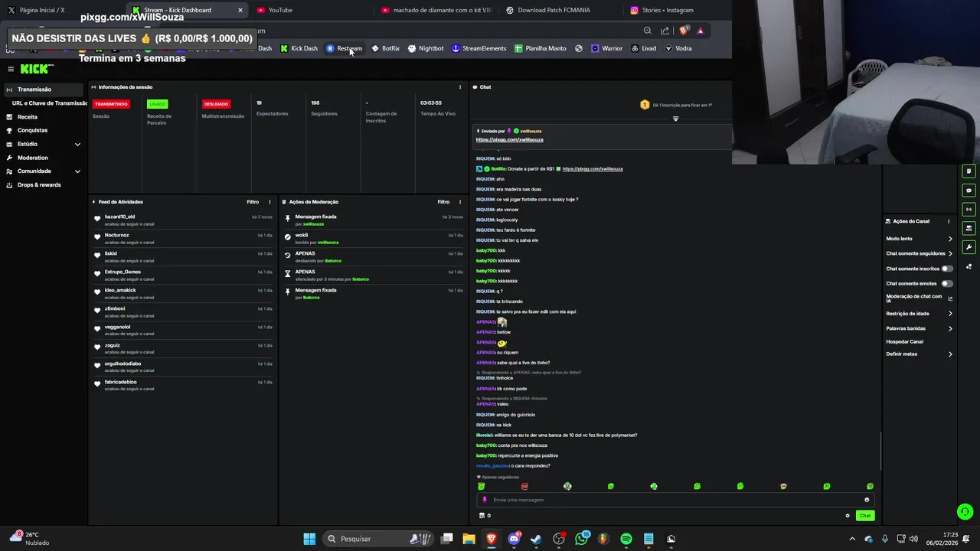Toggle Chat somente emotes switch

(x=947, y=283)
